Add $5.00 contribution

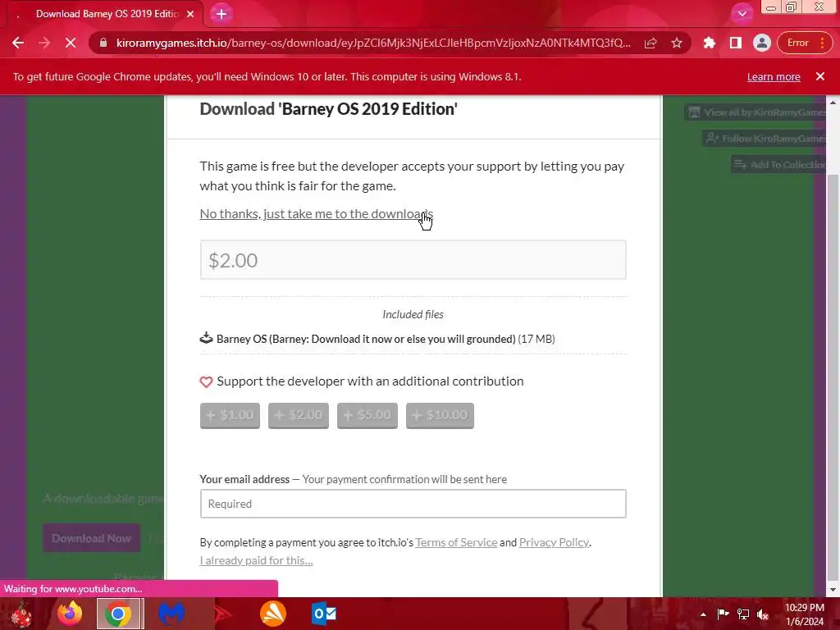[367, 415]
